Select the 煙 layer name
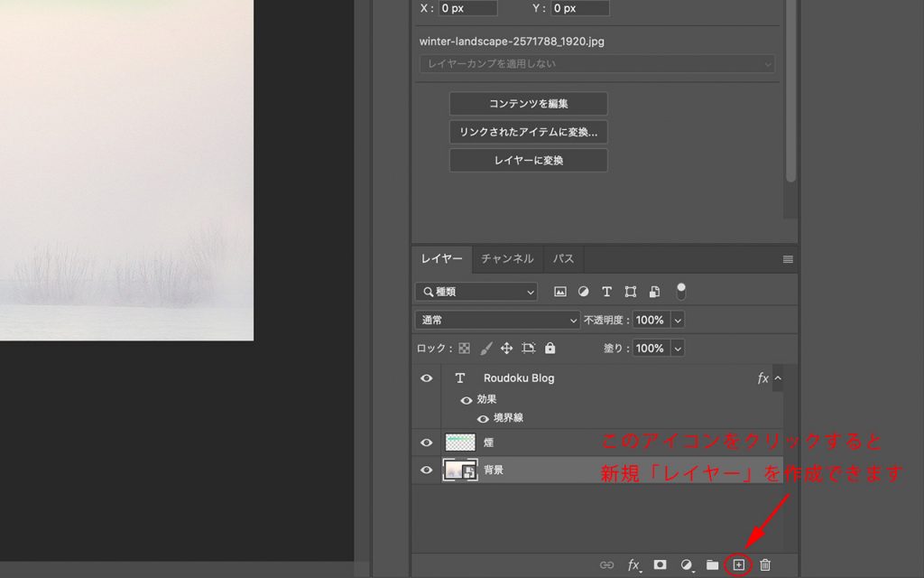The image size is (924, 578). pos(488,443)
